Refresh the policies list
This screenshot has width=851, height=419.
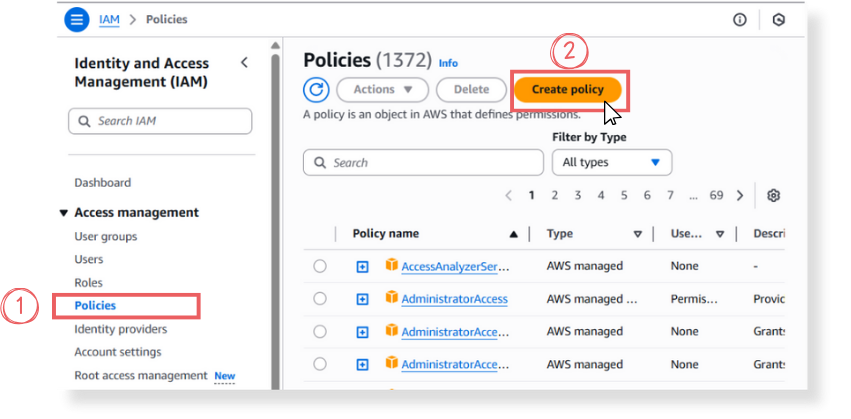(316, 90)
